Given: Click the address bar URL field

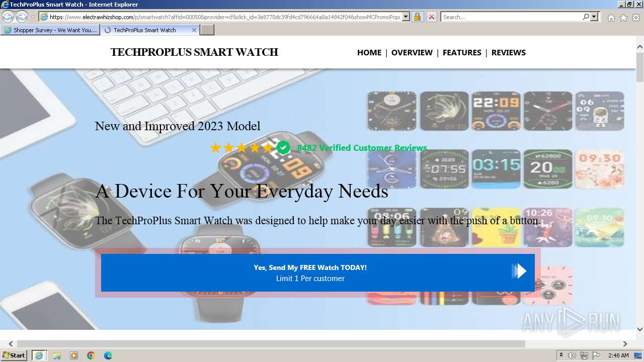Looking at the screenshot, I should click(x=225, y=17).
